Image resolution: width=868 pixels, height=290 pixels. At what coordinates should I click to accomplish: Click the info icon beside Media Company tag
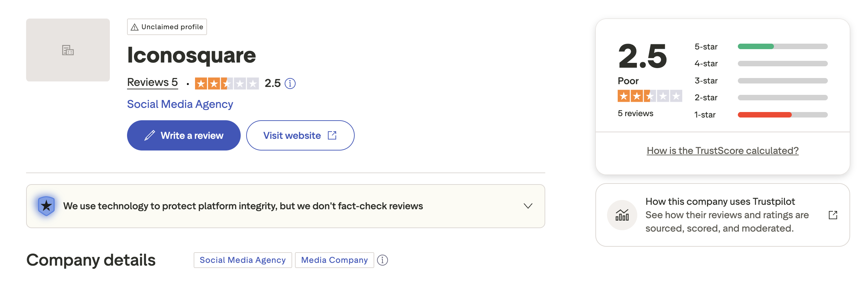[x=382, y=260]
